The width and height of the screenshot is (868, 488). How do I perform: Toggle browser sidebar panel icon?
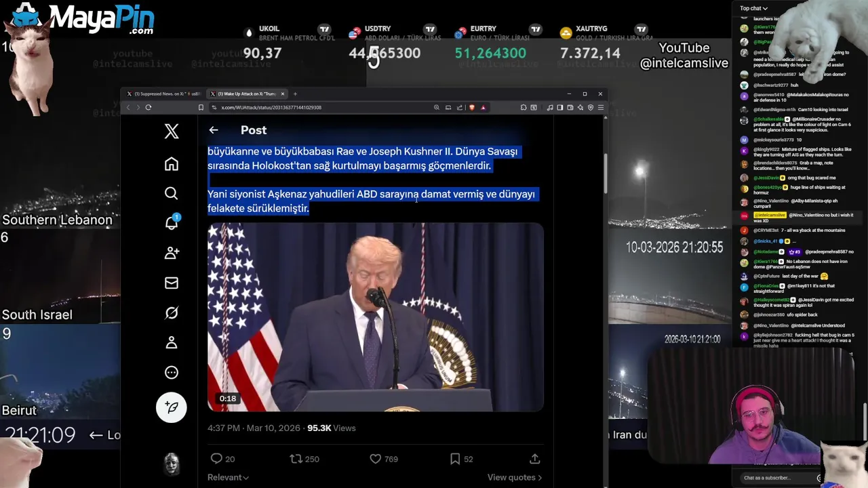[560, 107]
